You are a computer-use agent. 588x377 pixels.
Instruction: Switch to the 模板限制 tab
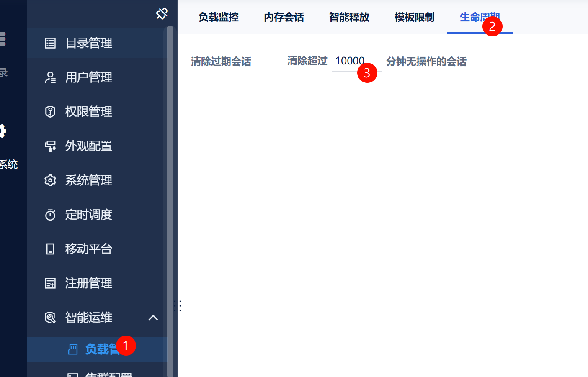tap(415, 17)
